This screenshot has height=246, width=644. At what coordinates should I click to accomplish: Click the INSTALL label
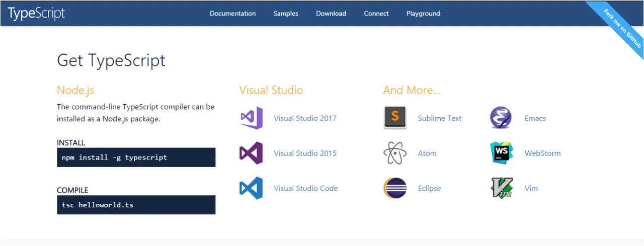(x=71, y=142)
